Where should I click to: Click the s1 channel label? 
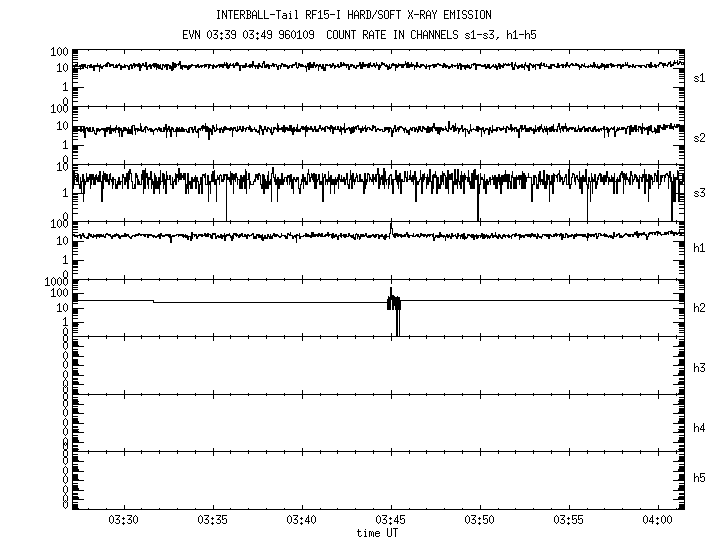[699, 77]
